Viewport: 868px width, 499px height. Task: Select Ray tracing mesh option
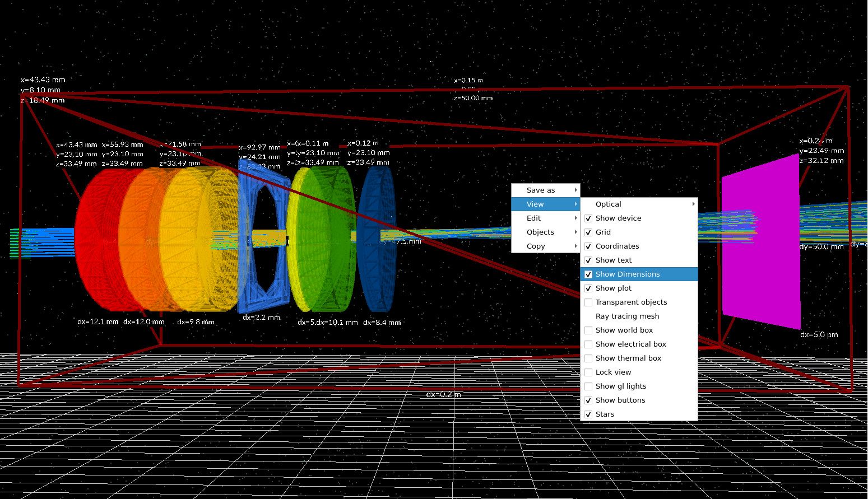click(626, 316)
